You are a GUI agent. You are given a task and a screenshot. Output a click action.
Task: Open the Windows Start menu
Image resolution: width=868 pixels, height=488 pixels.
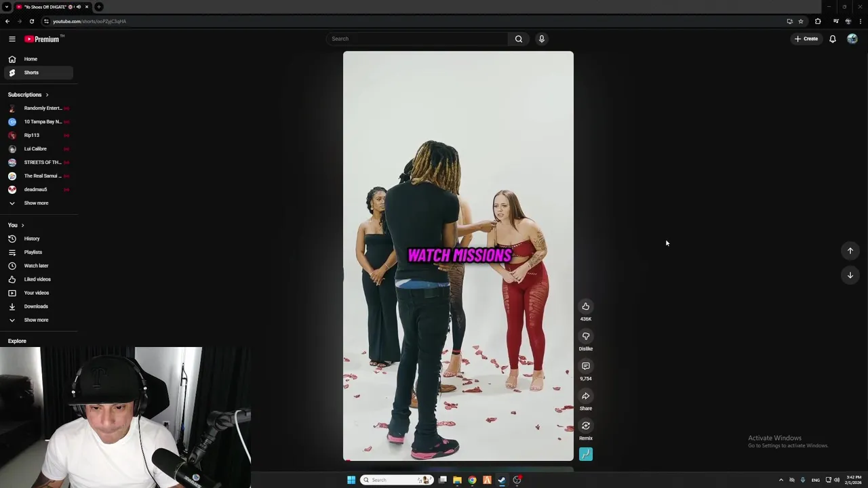[351, 480]
